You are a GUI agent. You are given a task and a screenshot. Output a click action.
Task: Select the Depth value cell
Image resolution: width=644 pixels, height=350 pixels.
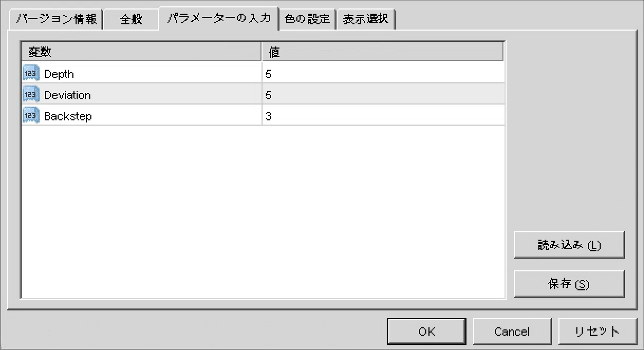(x=382, y=74)
